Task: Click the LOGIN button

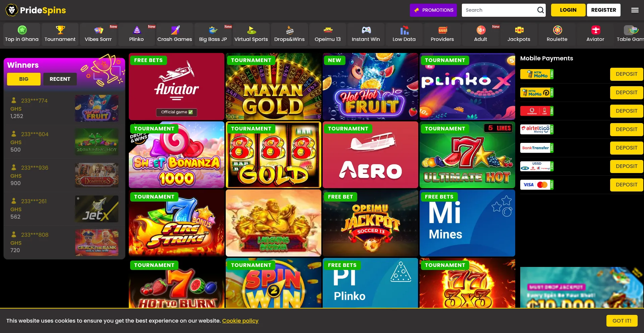Action: tap(568, 10)
